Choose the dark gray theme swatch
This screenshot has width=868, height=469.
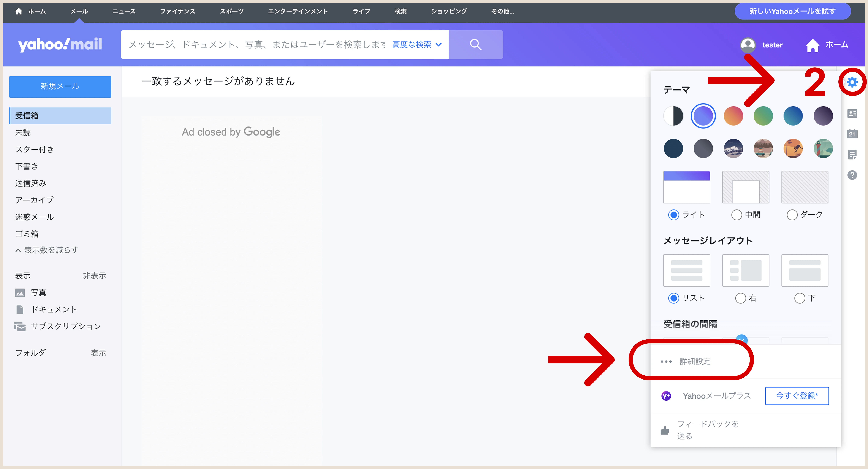[x=703, y=148]
